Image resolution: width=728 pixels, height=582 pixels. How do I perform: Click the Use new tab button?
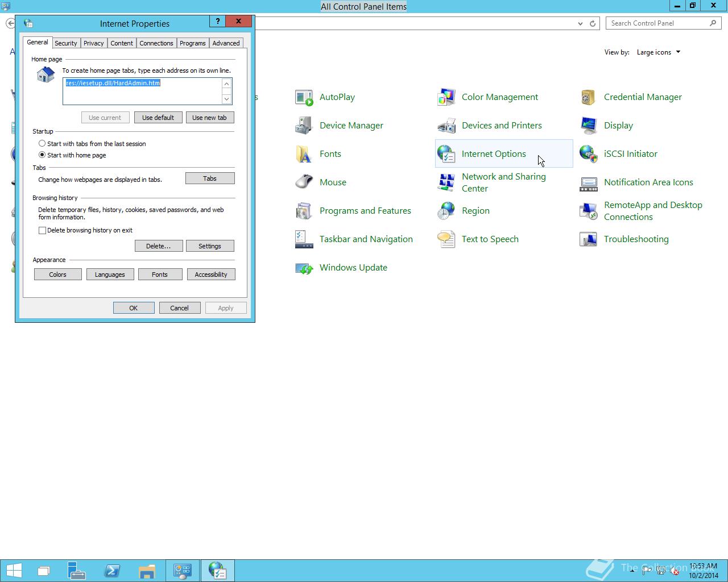pos(210,118)
